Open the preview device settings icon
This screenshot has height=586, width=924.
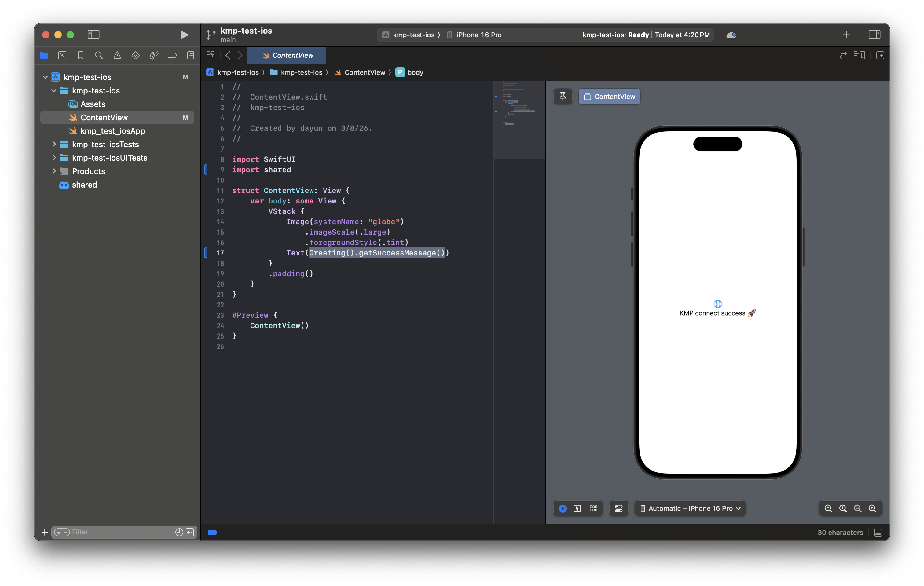618,508
